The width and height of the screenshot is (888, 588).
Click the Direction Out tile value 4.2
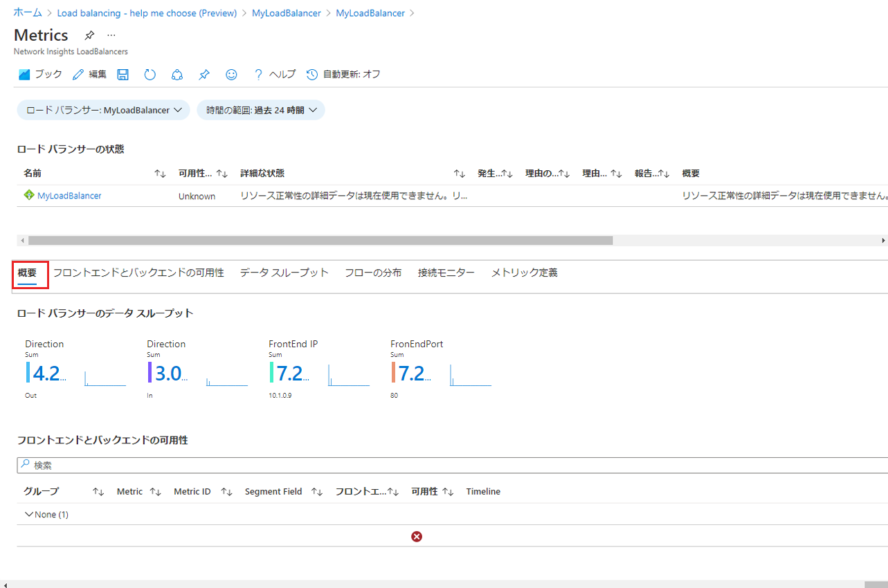point(49,374)
